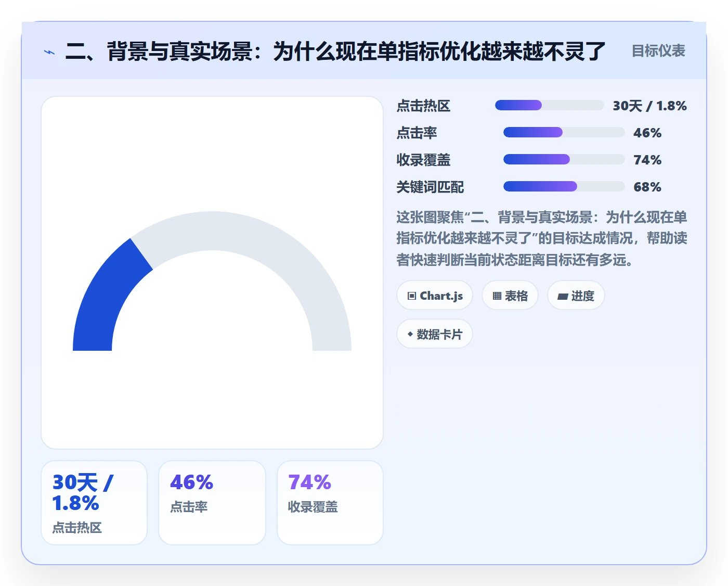The image size is (728, 586).
Task: Click the 74% value beside the progress bar
Action: (x=647, y=160)
